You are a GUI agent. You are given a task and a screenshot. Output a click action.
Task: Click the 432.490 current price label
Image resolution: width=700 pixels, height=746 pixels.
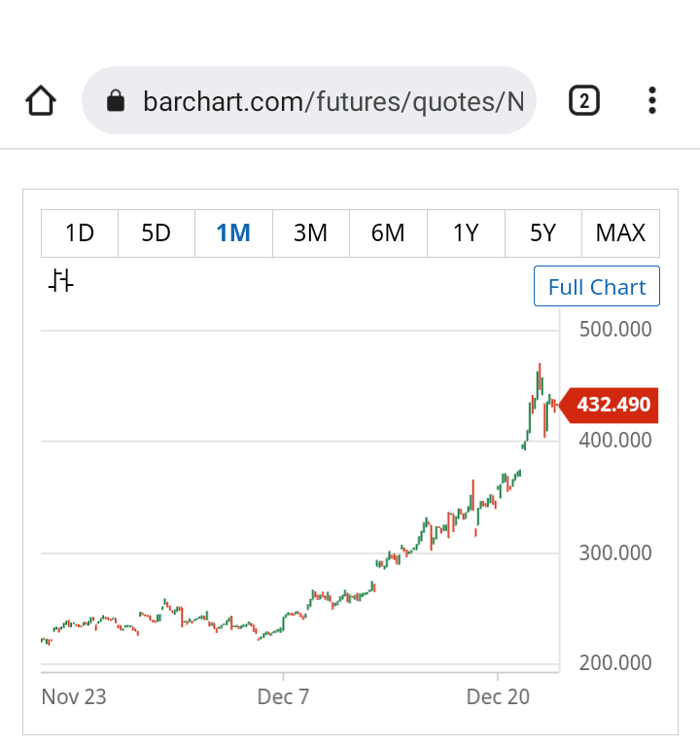point(612,405)
